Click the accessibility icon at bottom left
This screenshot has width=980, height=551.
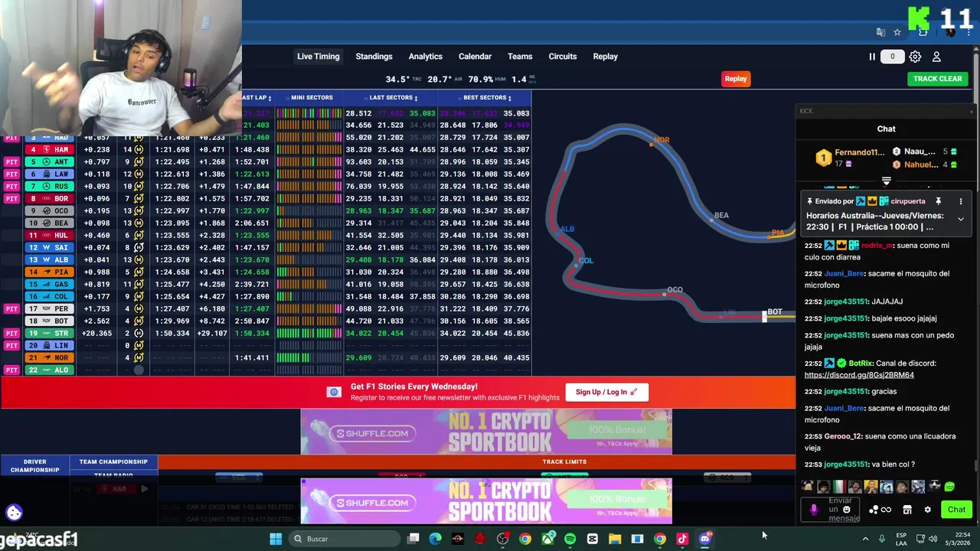14,513
